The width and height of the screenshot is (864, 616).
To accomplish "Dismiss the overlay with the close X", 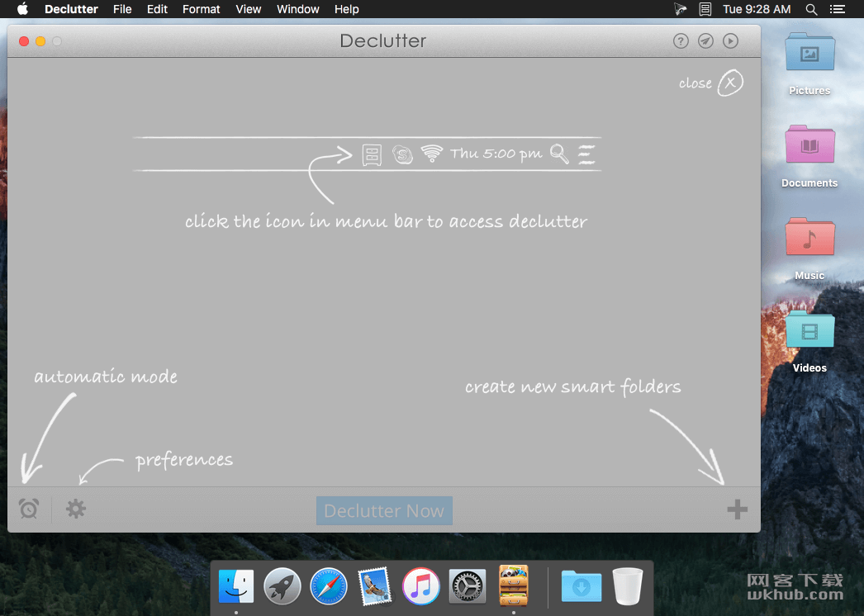I will [x=731, y=83].
